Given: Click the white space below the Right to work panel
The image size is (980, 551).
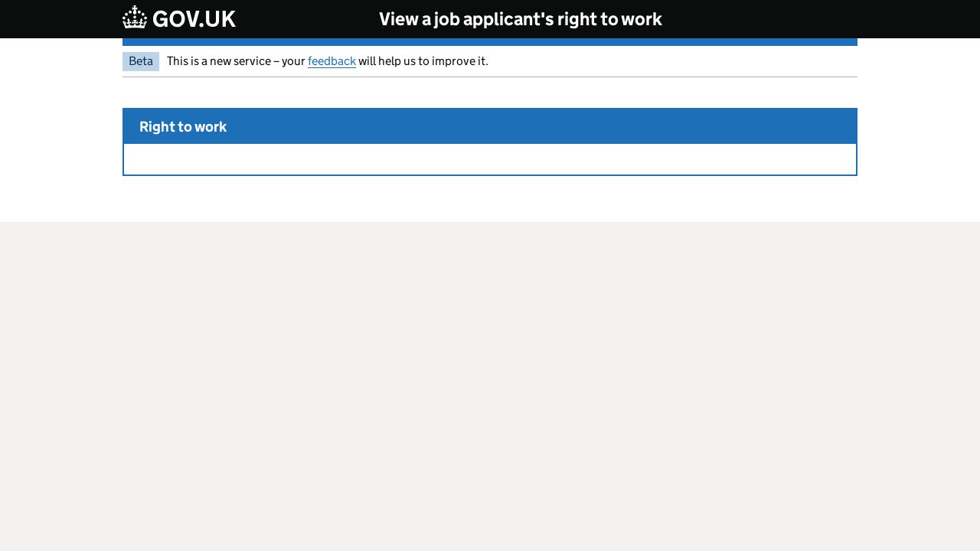Looking at the screenshot, I should coord(490,199).
